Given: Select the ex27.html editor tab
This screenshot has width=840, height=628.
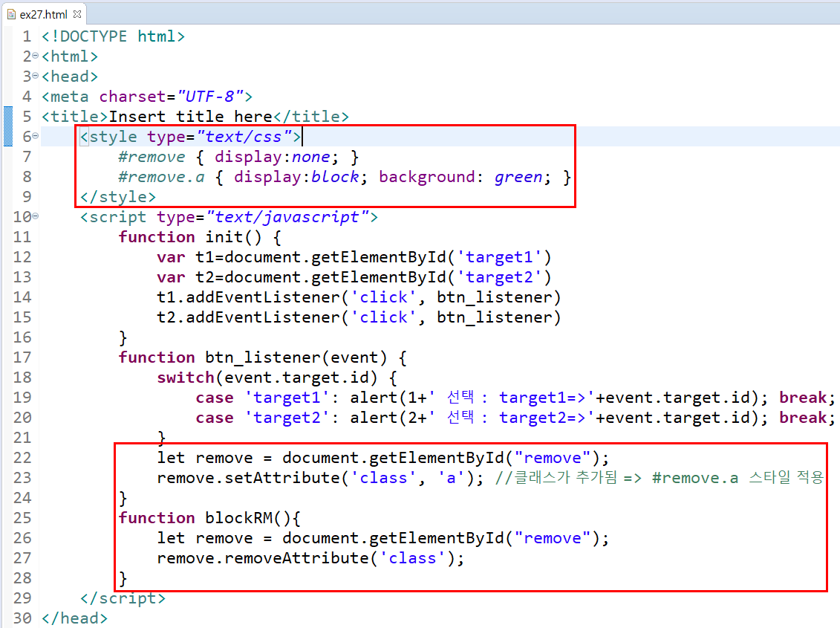Looking at the screenshot, I should [x=44, y=14].
